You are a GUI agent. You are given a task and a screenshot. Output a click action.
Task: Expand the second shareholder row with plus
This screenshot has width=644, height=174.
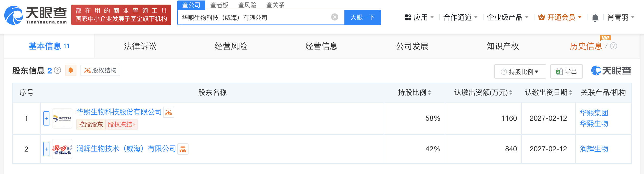coord(46,149)
